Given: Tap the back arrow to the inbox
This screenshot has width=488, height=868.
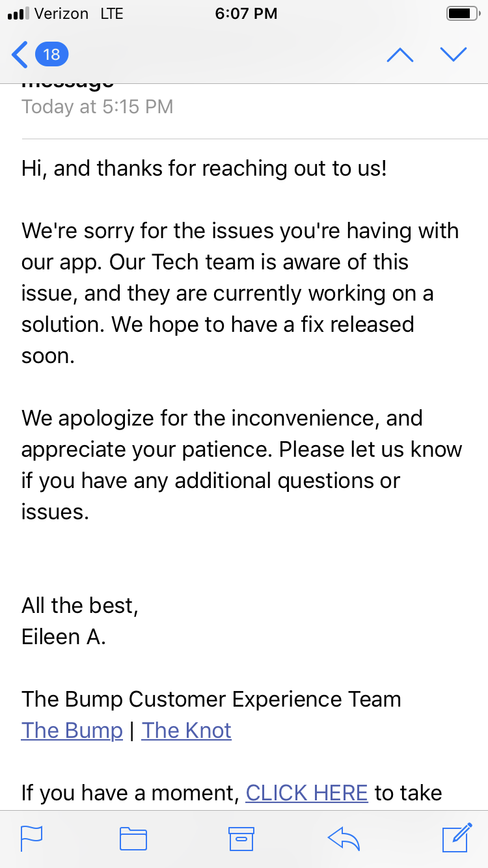Looking at the screenshot, I should [20, 55].
